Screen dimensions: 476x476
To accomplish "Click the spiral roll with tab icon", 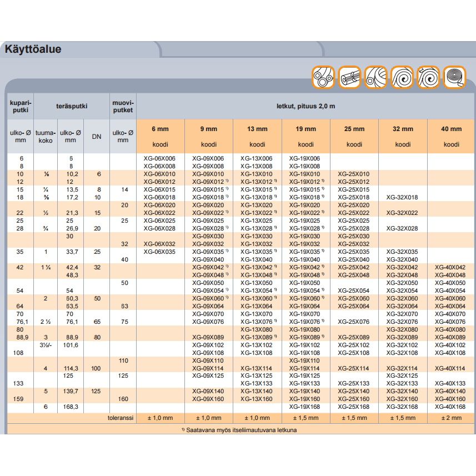I will [x=429, y=77].
